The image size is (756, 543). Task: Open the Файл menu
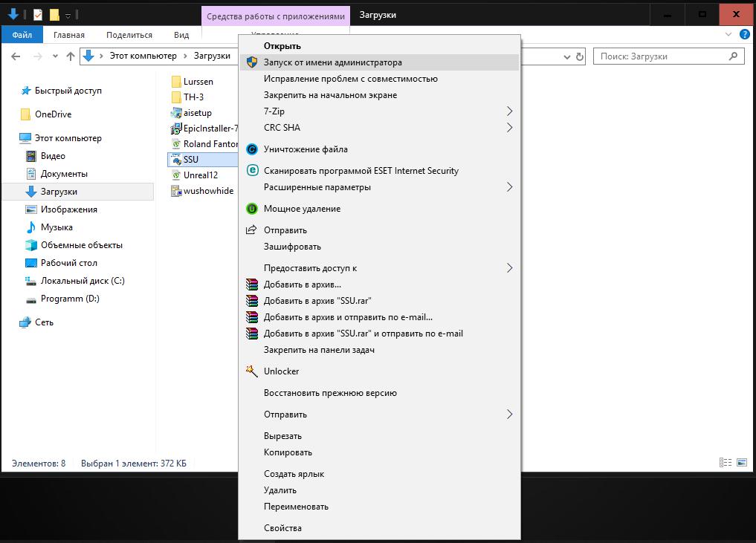pos(22,35)
